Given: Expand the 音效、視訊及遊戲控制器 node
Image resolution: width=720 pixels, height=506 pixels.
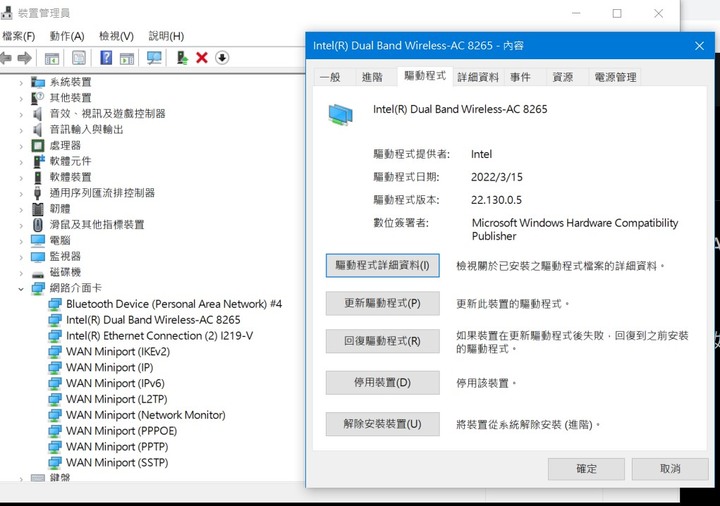Looking at the screenshot, I should tap(21, 115).
